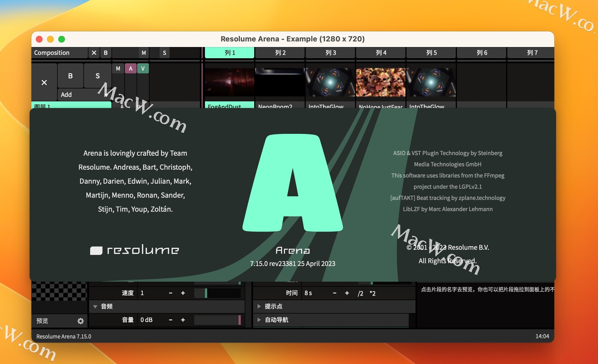Toggle the layer V video fader button
This screenshot has width=598, height=364.
click(x=143, y=69)
